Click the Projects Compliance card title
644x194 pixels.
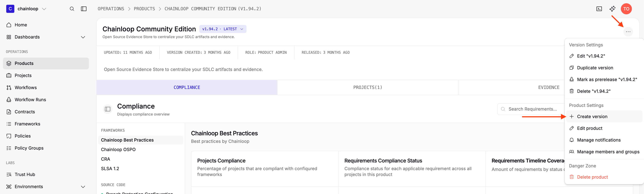pos(221,161)
